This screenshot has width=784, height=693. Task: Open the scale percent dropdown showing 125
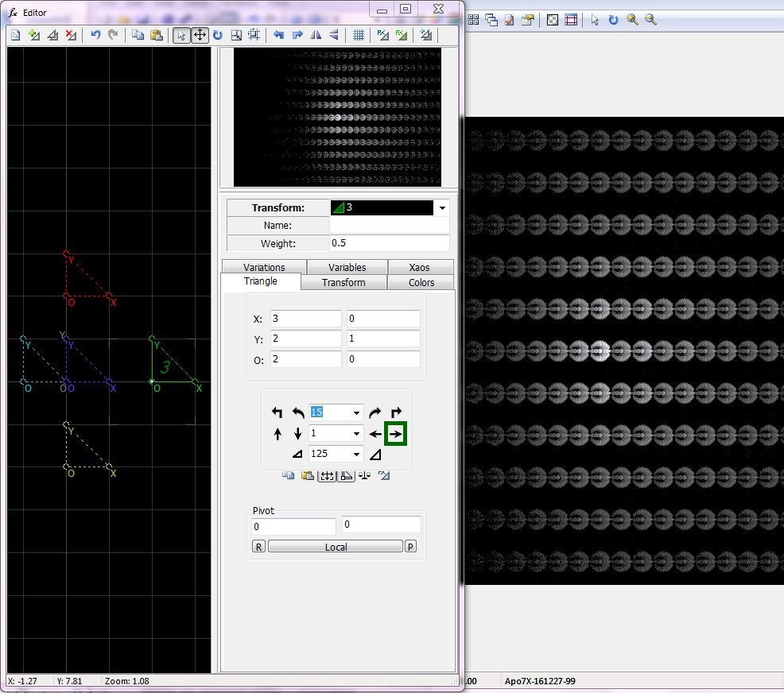[x=356, y=454]
